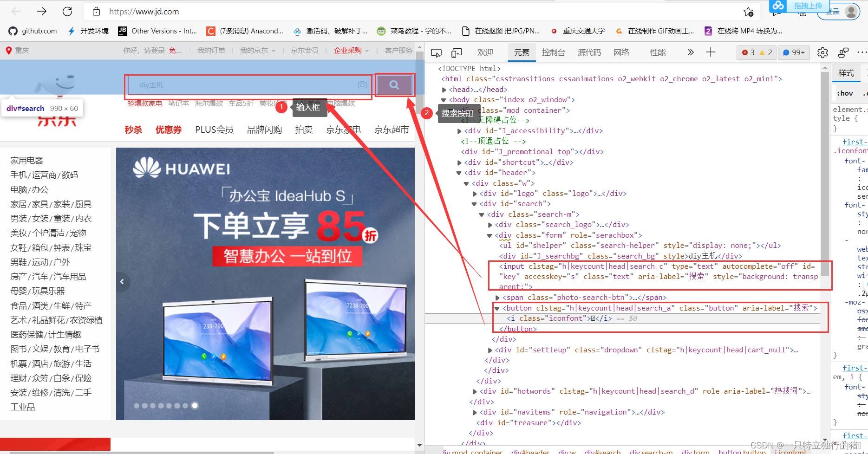The height and width of the screenshot is (454, 868).
Task: Open the PLUS会员 navigation item
Action: pos(214,130)
